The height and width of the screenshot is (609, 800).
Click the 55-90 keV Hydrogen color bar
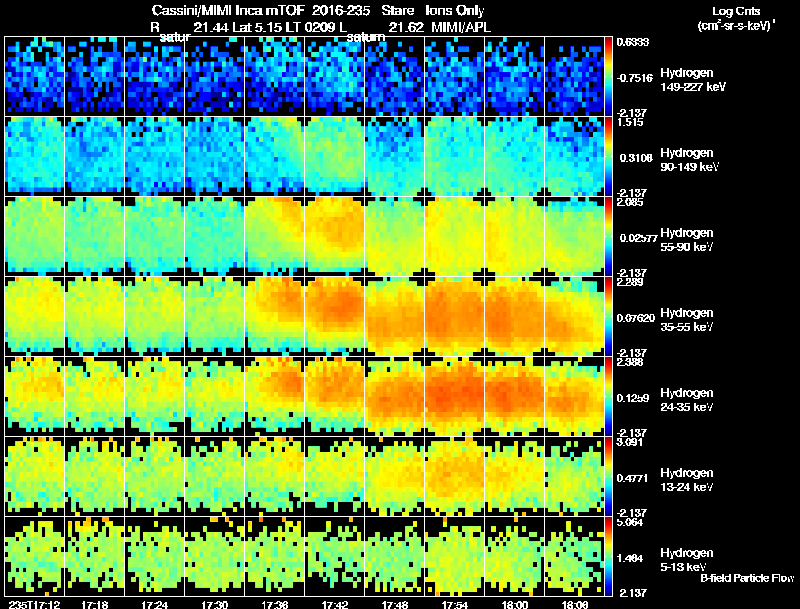coord(608,237)
